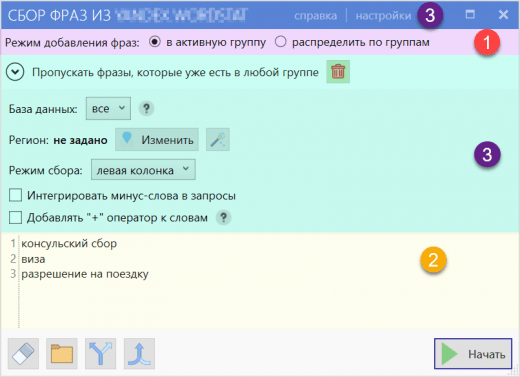520x377 pixels.
Task: Click the "Пропускать фразы, которые уже есть" option text
Action: [175, 72]
